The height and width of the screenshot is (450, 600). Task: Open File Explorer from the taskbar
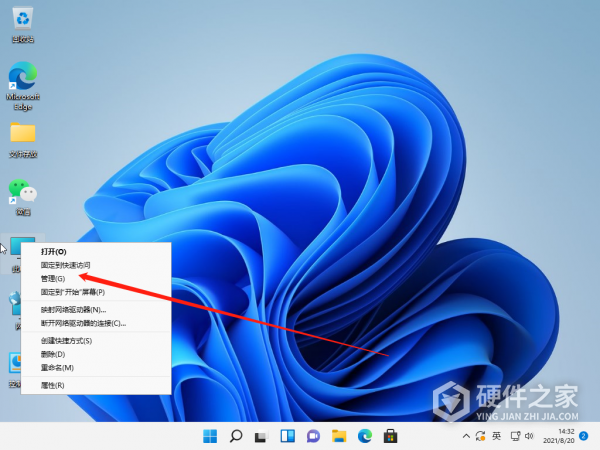coord(339,436)
